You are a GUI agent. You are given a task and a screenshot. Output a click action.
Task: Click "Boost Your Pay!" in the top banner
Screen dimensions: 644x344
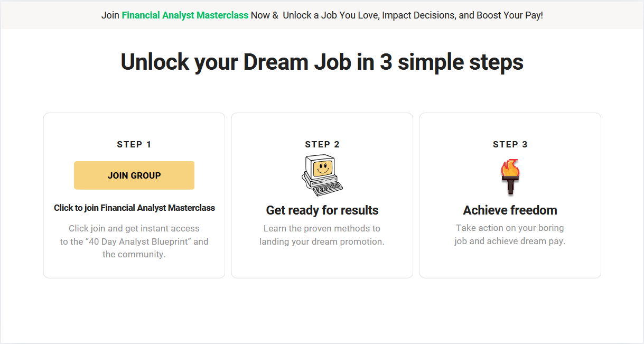tap(509, 15)
